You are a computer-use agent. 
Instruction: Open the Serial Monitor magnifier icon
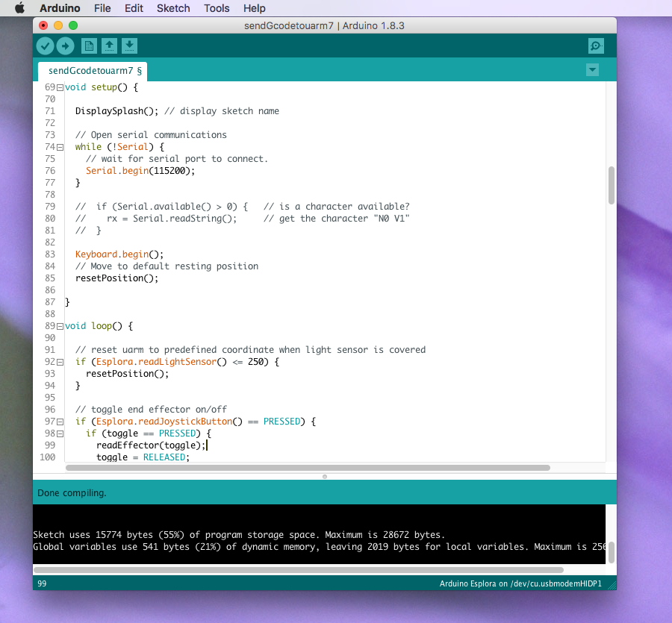[x=596, y=46]
